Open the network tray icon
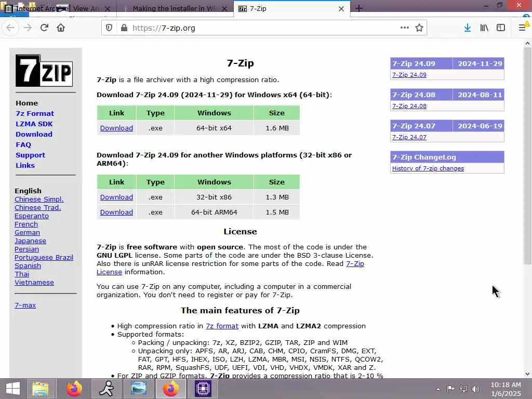This screenshot has width=532, height=399. (x=463, y=389)
